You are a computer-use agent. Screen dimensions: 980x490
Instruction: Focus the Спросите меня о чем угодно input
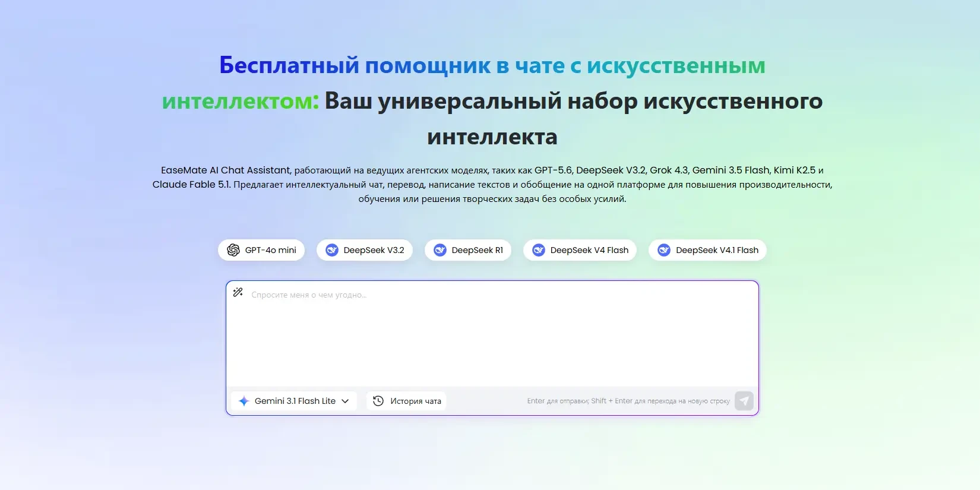pos(492,334)
